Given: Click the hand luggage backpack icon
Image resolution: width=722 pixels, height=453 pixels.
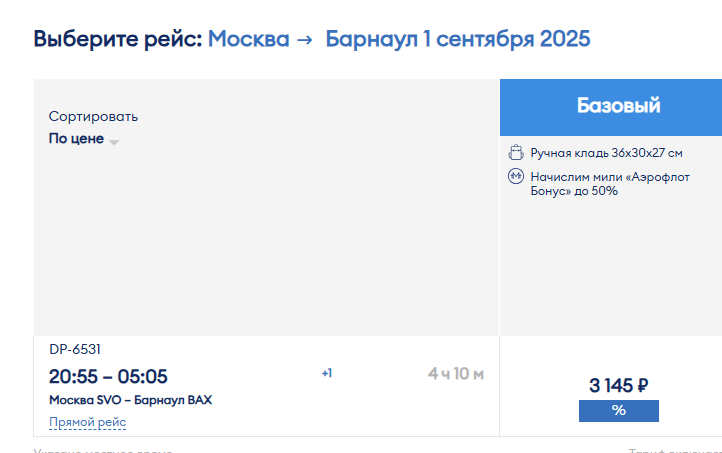Looking at the screenshot, I should [x=516, y=152].
